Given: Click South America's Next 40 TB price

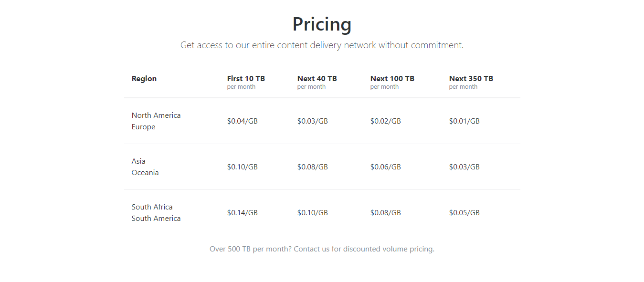Looking at the screenshot, I should [313, 213].
